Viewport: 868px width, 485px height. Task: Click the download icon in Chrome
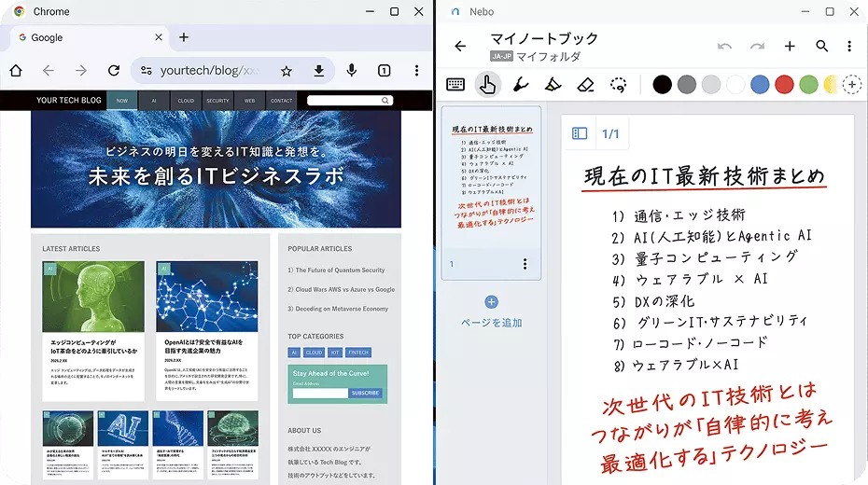pos(319,71)
